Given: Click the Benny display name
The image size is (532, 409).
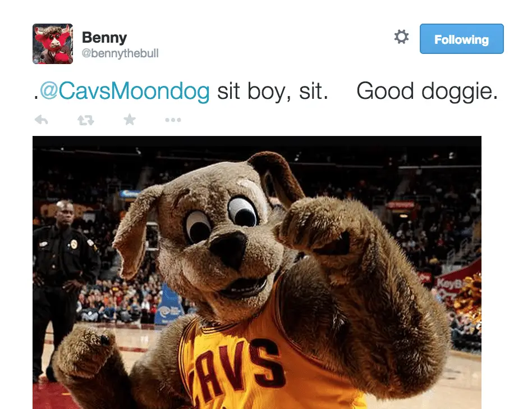Looking at the screenshot, I should (x=104, y=38).
